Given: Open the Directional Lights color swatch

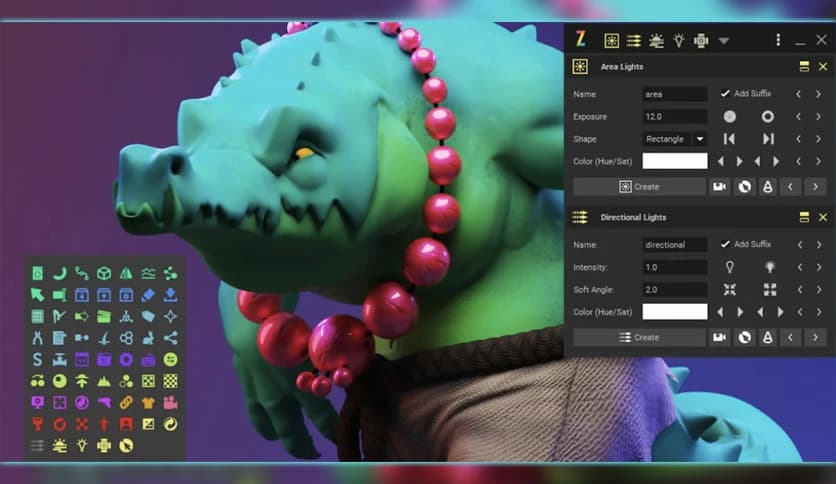Looking at the screenshot, I should 675,312.
